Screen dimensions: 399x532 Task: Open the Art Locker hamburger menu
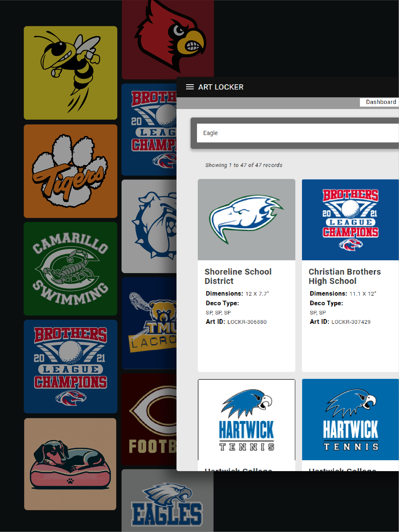point(190,87)
